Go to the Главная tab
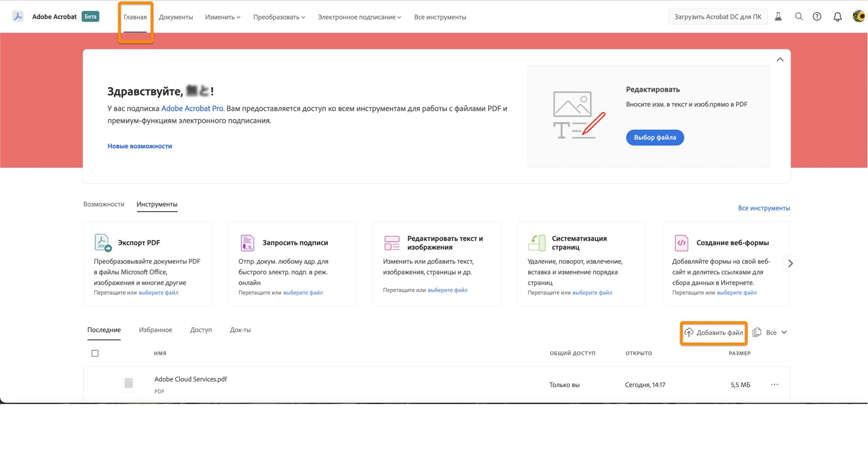 [x=135, y=17]
